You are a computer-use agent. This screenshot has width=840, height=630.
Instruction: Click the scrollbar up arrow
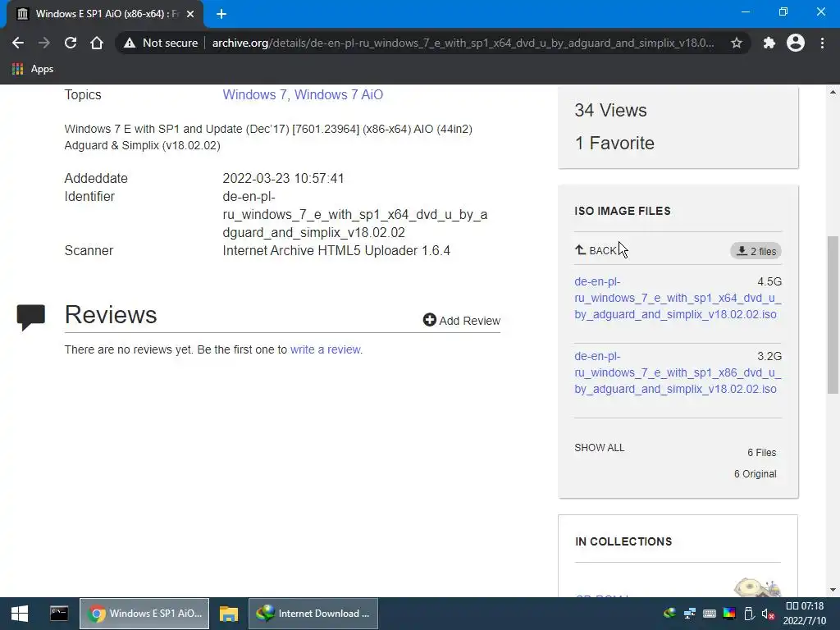(833, 92)
